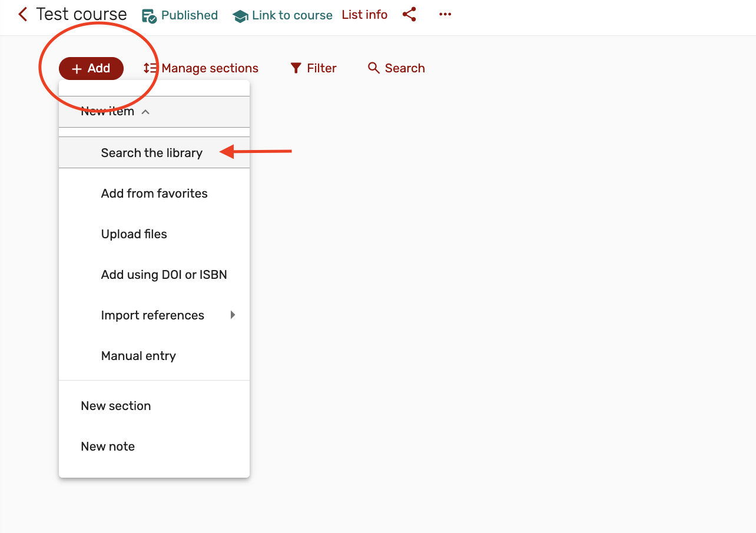Screen dimensions: 756x533
Task: Choose Add using DOI or ISBN
Action: point(164,275)
